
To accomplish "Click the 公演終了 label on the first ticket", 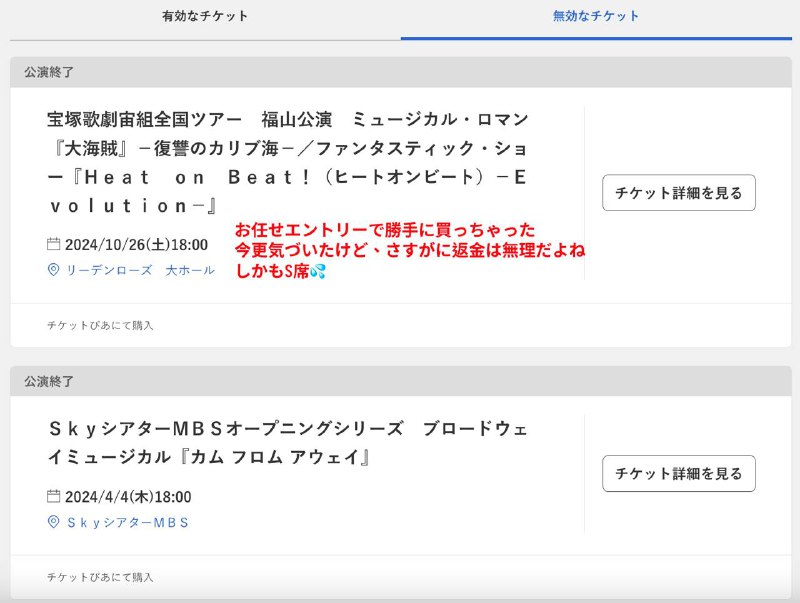I will 47,73.
